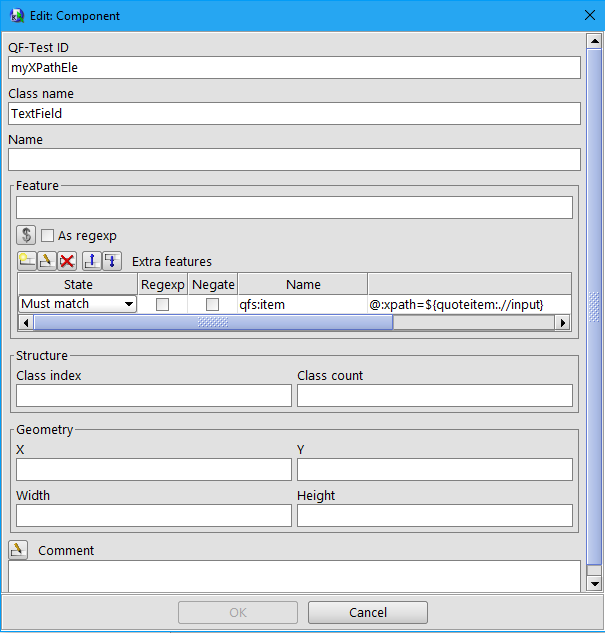Focus the empty Name input field
Viewport: 605px width, 633px height.
coord(294,159)
